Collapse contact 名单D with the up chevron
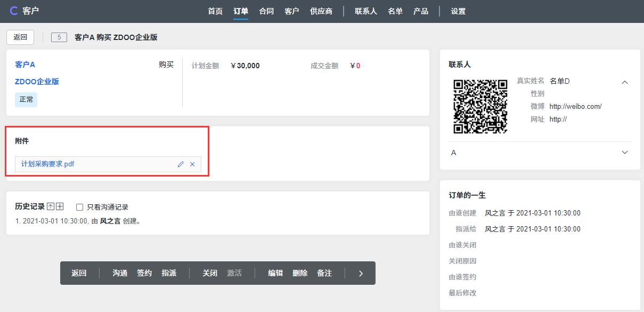 coord(625,82)
